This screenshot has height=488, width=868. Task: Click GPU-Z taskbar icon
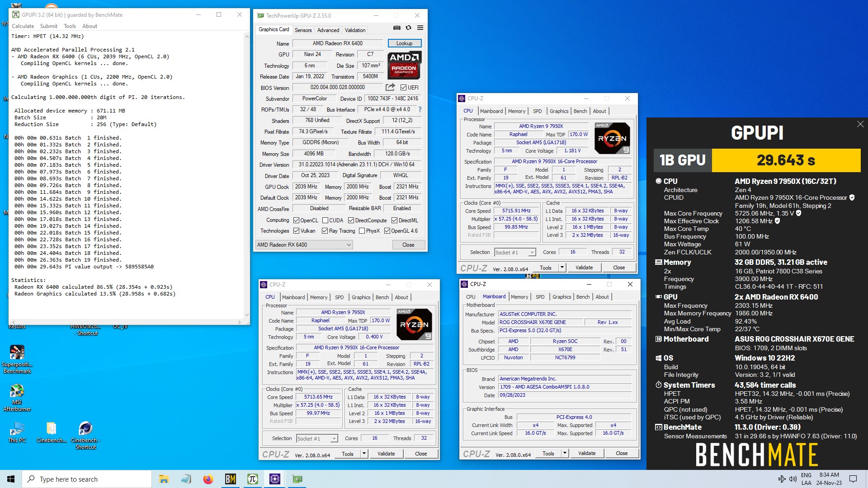[x=297, y=479]
